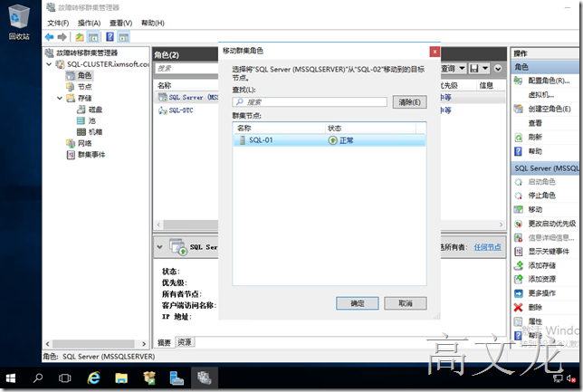Click the up-one-level folder toolbar icon

pos(80,37)
